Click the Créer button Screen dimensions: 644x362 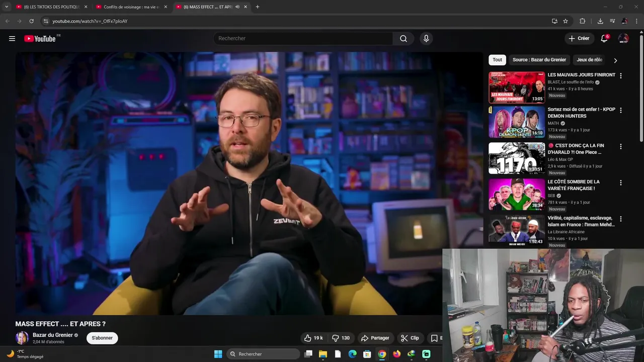[x=579, y=39]
